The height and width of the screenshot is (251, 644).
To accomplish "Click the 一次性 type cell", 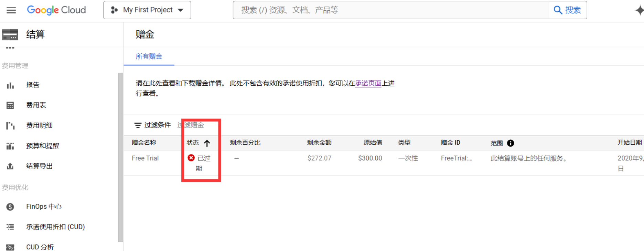I will pos(408,158).
